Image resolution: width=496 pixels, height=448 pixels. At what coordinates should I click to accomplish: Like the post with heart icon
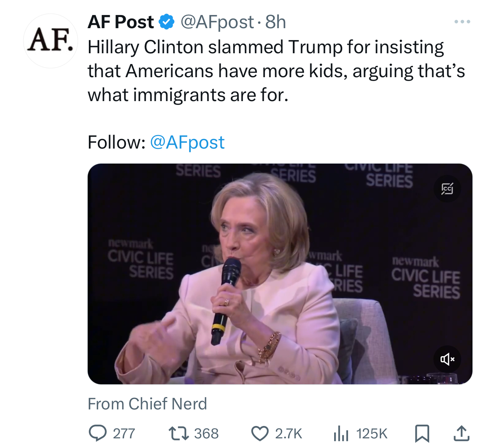260,433
